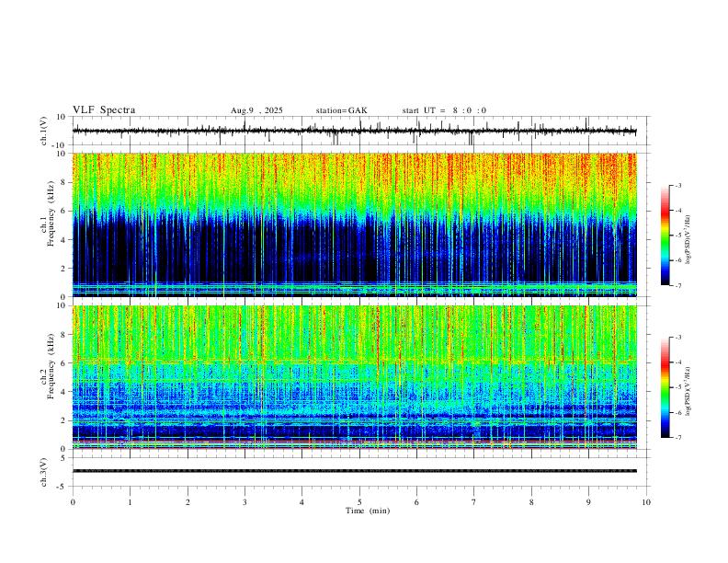The width and height of the screenshot is (728, 563).
Task: Click the '-7' value on ch.2 colorbar
Action: point(677,437)
